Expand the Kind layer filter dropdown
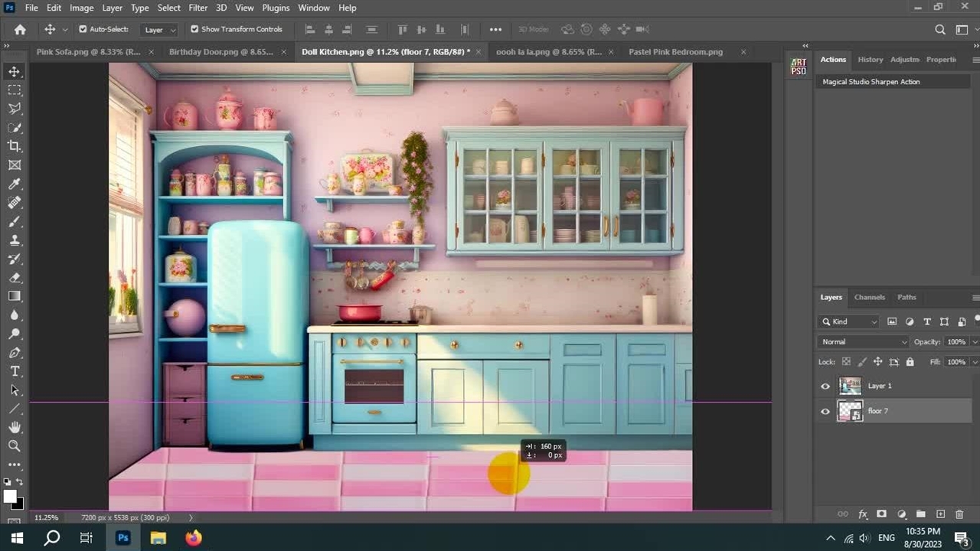980x551 pixels. [850, 322]
